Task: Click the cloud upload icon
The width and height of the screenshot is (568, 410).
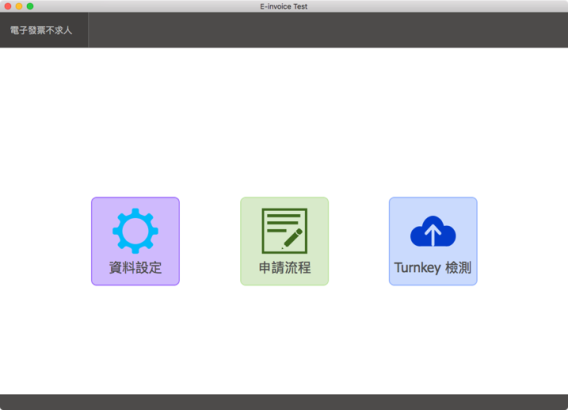Action: point(433,231)
